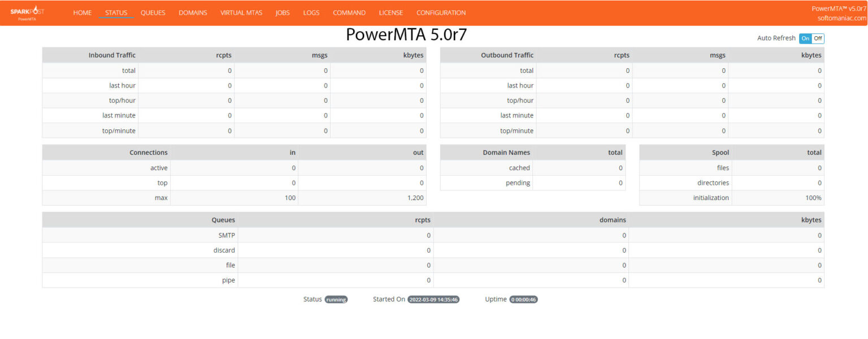Screen dimensions: 868x339
Task: Open the CONFIGURATION page
Action: click(x=441, y=12)
